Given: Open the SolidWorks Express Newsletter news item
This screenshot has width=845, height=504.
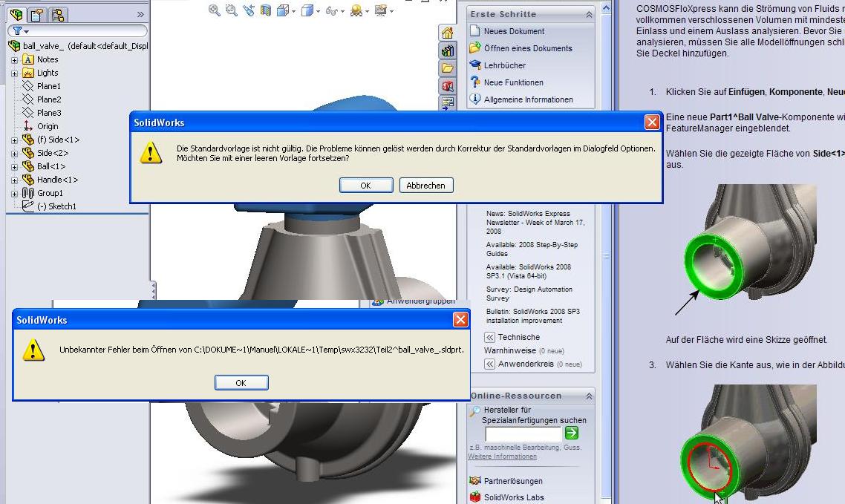Looking at the screenshot, I should point(535,223).
